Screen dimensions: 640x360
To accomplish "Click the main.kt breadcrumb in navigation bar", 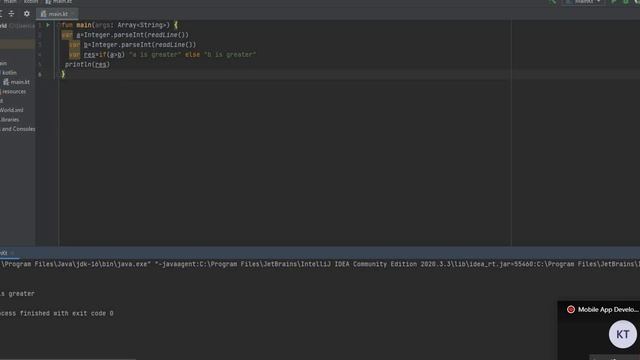I will pyautogui.click(x=59, y=2).
